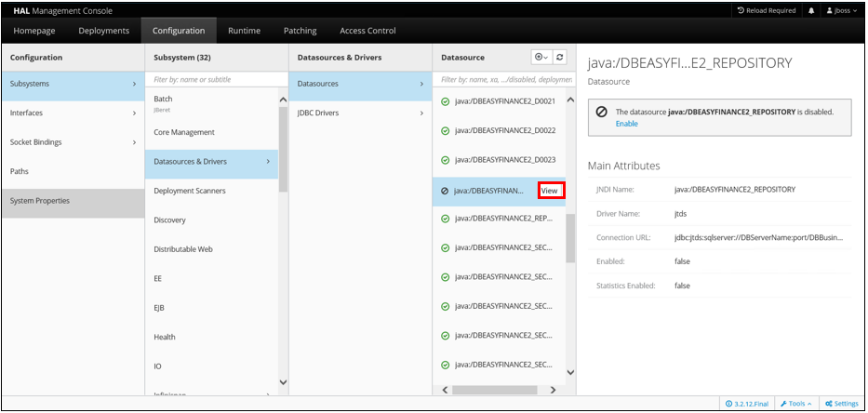Select Paths in Configuration column
Viewport: 868px width, 413px height.
(73, 172)
